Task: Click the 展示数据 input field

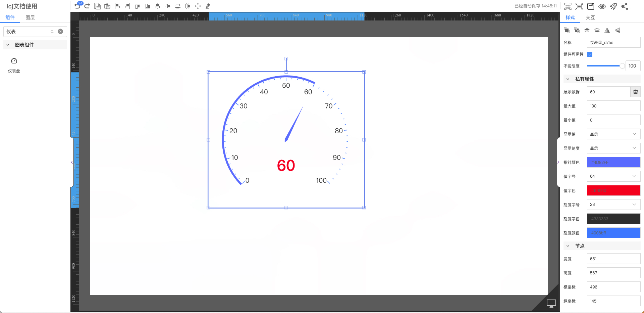Action: pyautogui.click(x=608, y=92)
